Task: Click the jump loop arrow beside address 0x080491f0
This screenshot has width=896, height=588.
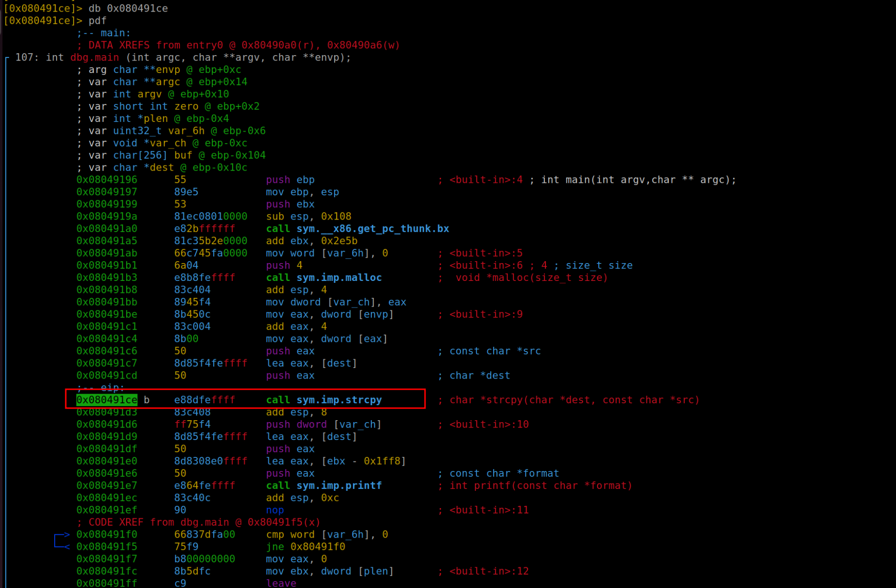Action: point(62,541)
